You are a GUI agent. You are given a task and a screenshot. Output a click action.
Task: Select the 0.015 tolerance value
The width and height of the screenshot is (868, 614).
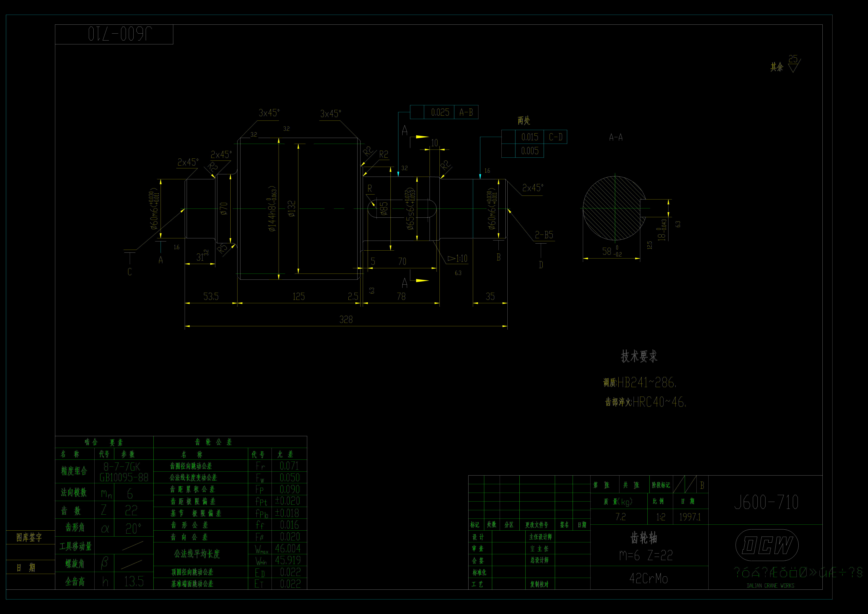(530, 137)
